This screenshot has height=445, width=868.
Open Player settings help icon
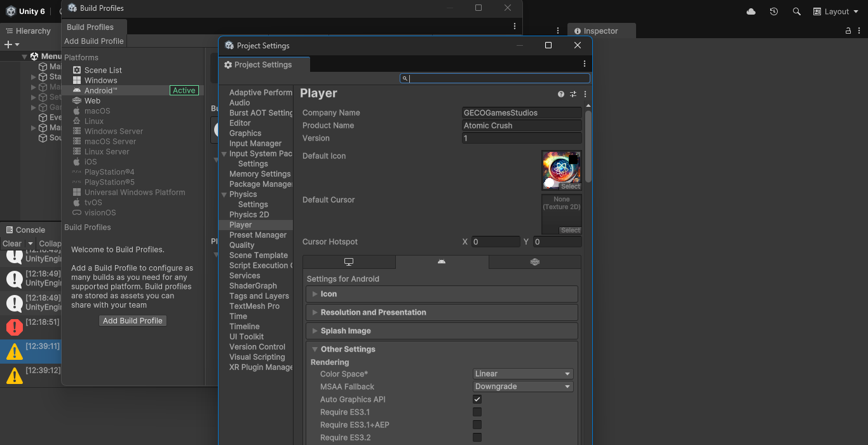click(561, 94)
